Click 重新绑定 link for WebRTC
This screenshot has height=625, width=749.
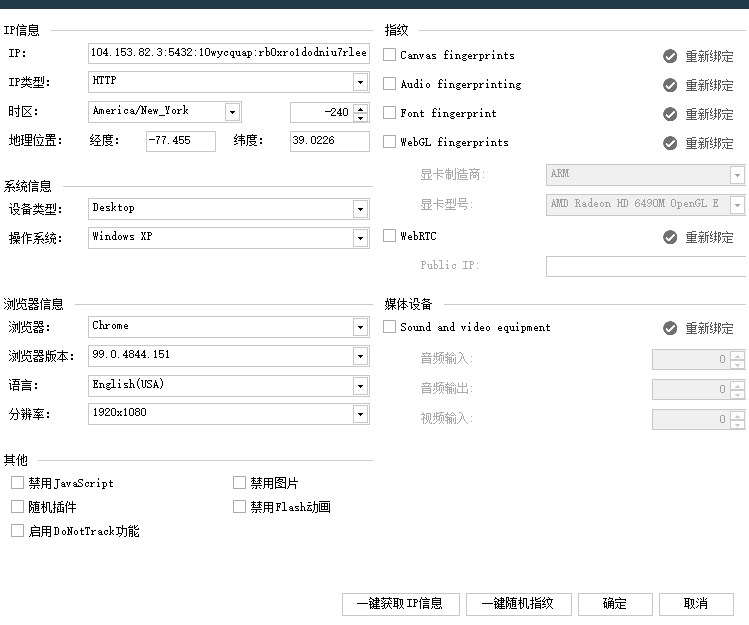pos(709,237)
